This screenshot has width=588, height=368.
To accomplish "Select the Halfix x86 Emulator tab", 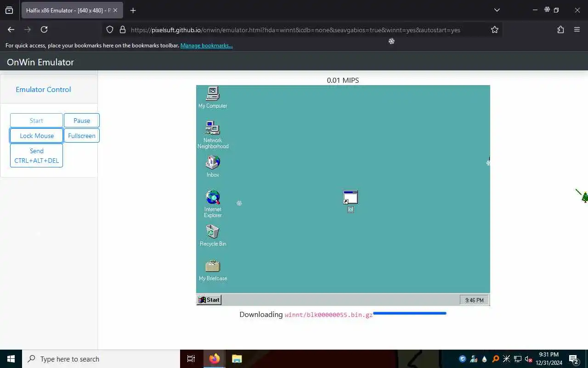I will pyautogui.click(x=72, y=10).
